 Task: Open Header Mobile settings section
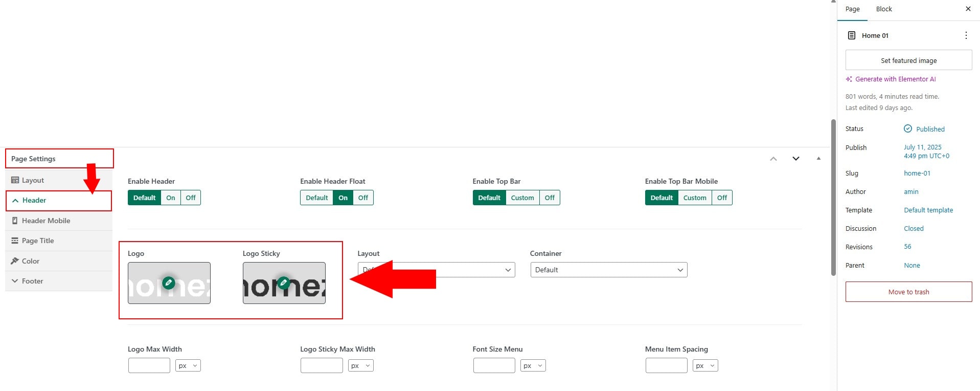[x=46, y=221]
